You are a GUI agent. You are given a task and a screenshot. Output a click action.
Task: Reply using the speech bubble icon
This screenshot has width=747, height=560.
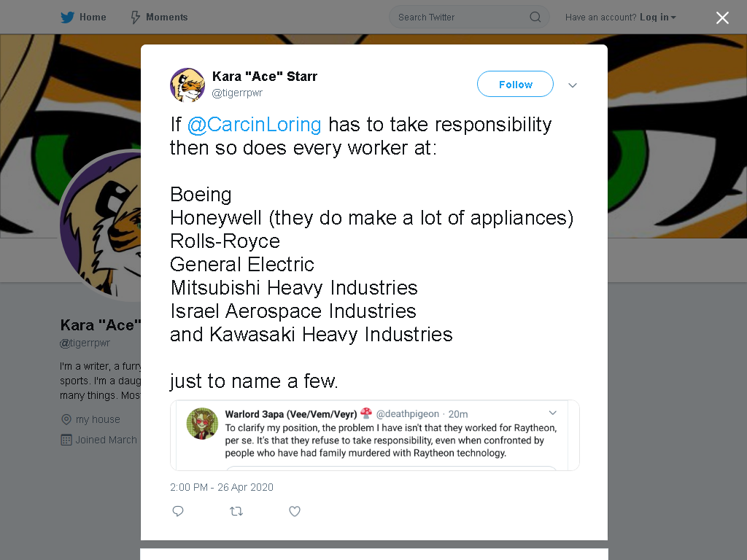(178, 511)
